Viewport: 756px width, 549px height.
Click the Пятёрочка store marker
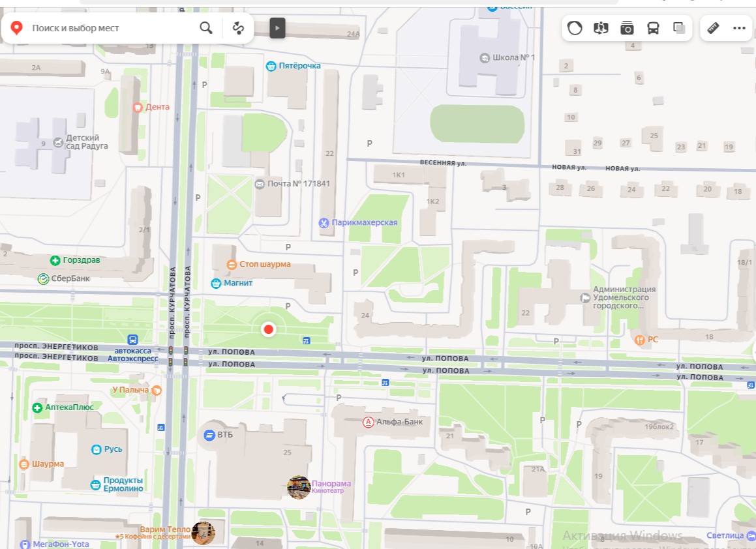tap(271, 66)
